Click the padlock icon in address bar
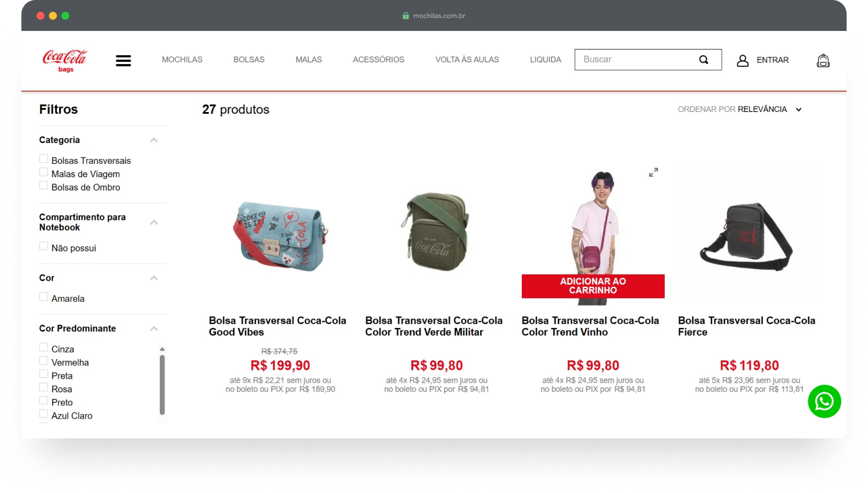The width and height of the screenshot is (868, 493). click(405, 16)
